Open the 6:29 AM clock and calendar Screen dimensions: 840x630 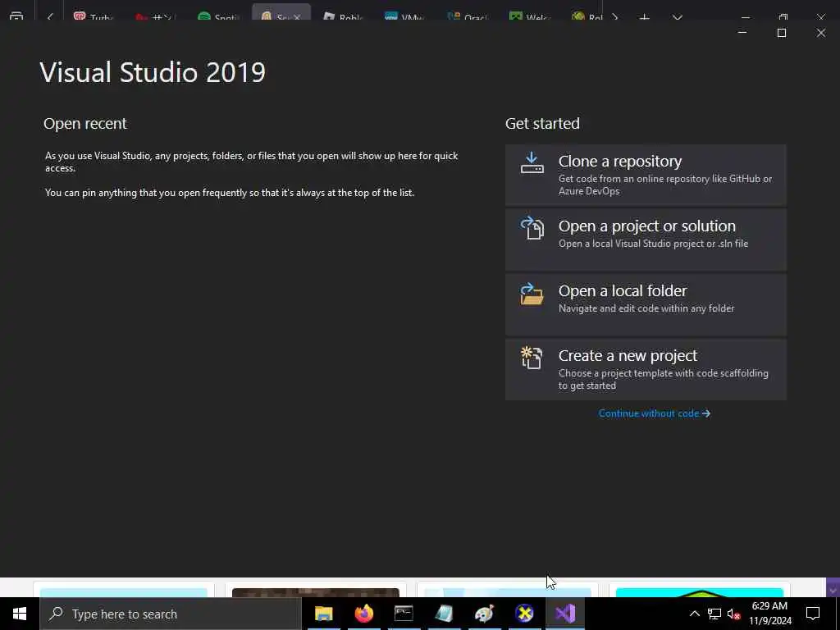click(769, 614)
